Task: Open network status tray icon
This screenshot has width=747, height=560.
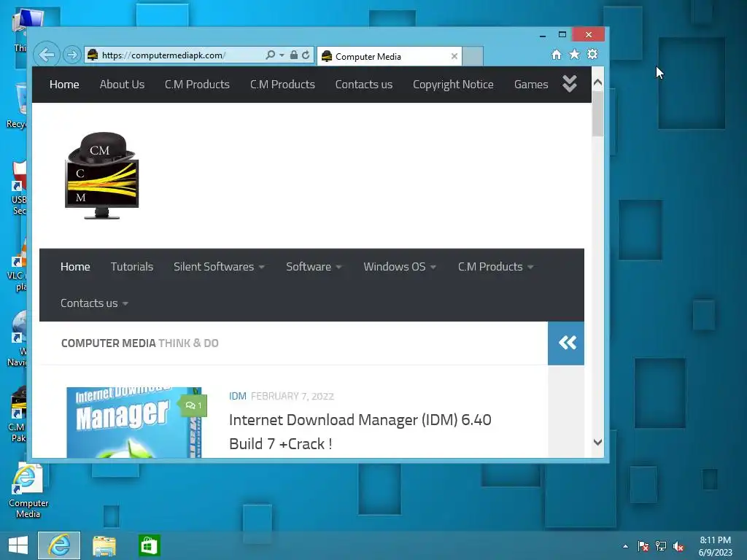Action: pos(661,546)
